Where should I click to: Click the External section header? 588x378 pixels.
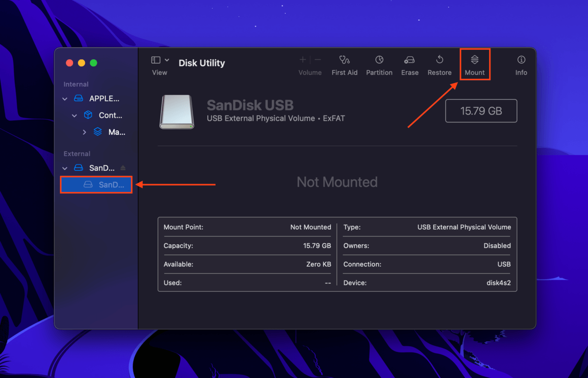point(77,154)
